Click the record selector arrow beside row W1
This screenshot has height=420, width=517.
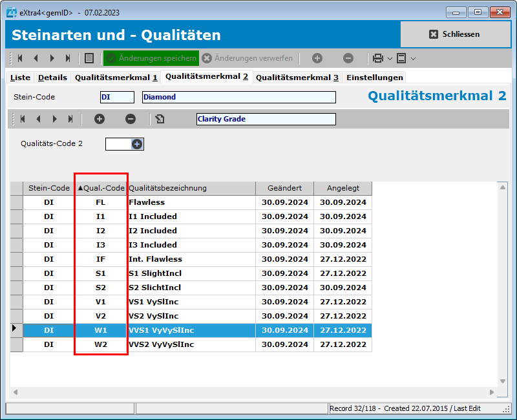tap(14, 330)
